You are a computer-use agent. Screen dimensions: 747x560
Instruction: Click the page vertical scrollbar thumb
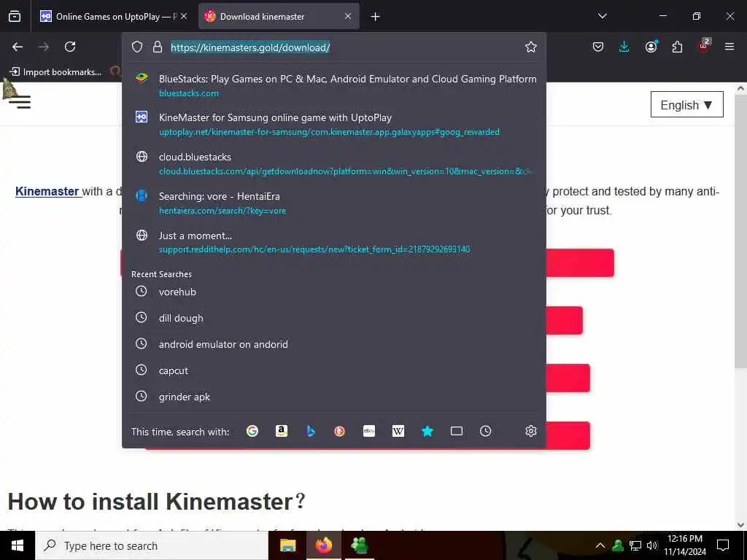tap(741, 231)
